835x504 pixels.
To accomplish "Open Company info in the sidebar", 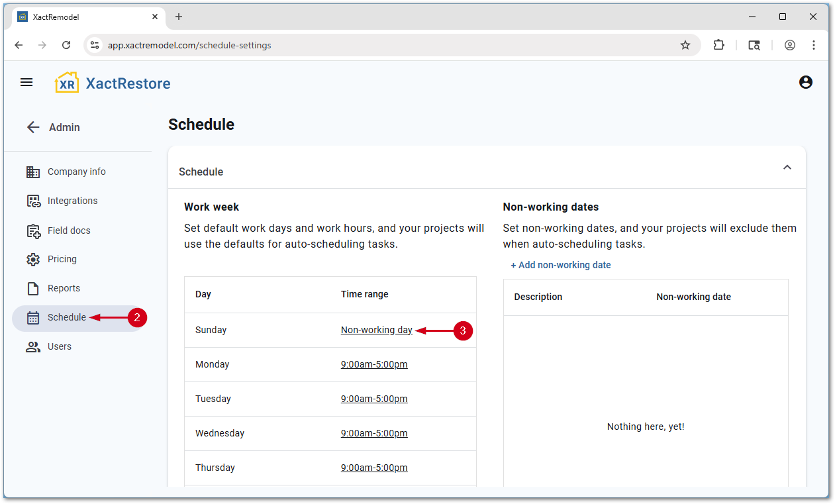I will pyautogui.click(x=76, y=172).
